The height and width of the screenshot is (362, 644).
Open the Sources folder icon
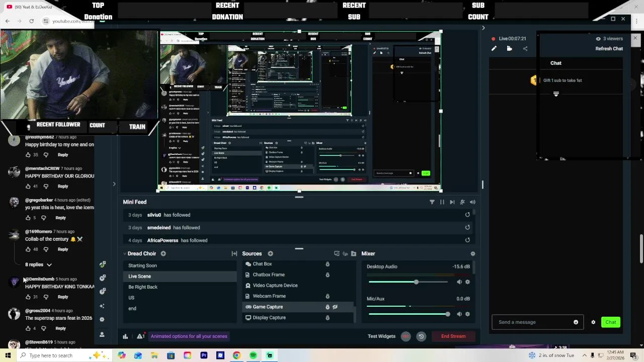354,254
